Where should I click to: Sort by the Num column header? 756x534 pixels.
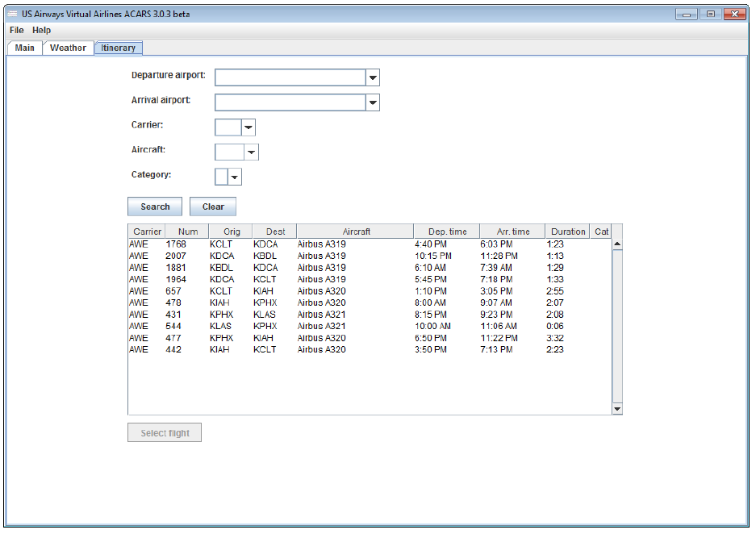point(187,232)
